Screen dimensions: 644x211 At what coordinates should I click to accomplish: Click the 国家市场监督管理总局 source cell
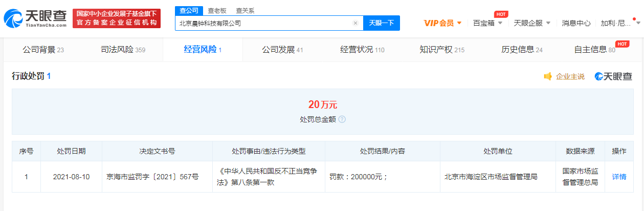coord(580,177)
